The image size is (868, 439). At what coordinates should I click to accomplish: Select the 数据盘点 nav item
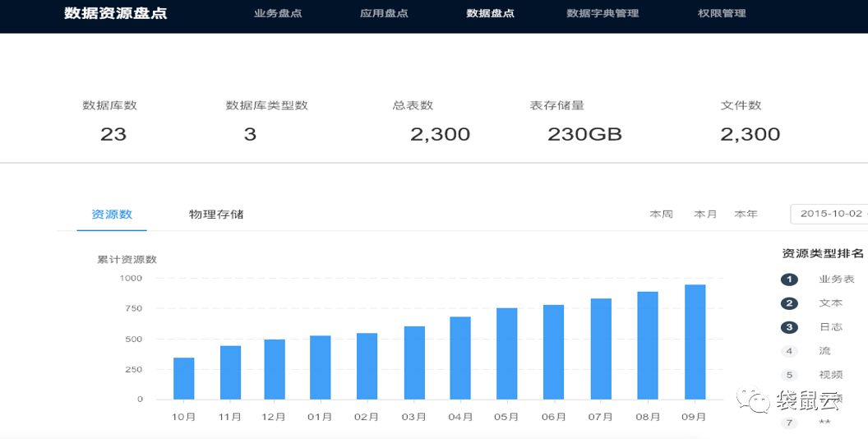click(x=491, y=13)
